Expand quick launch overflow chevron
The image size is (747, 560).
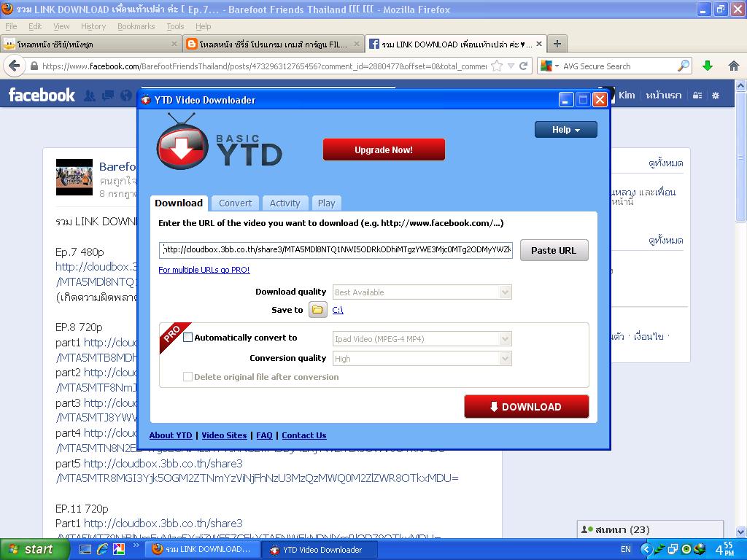coord(136,545)
